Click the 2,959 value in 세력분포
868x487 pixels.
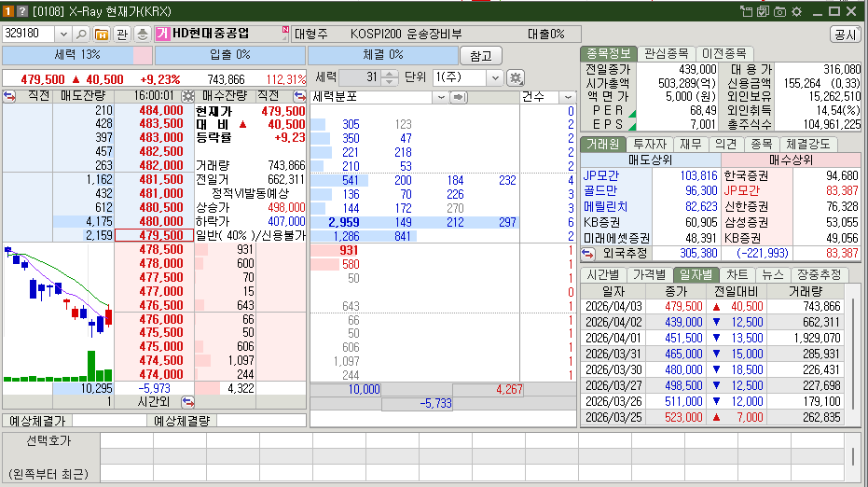(x=344, y=222)
